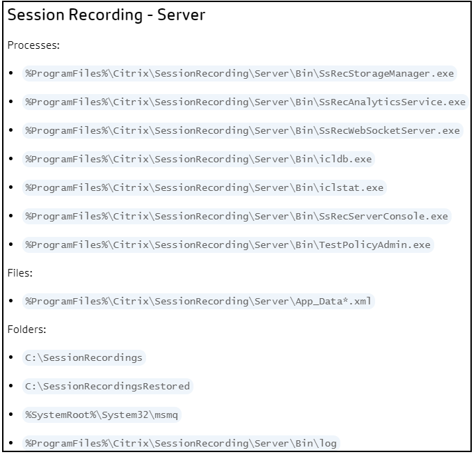Select the C:\SessionRecordings folder entry
476x457 pixels.
[84, 358]
